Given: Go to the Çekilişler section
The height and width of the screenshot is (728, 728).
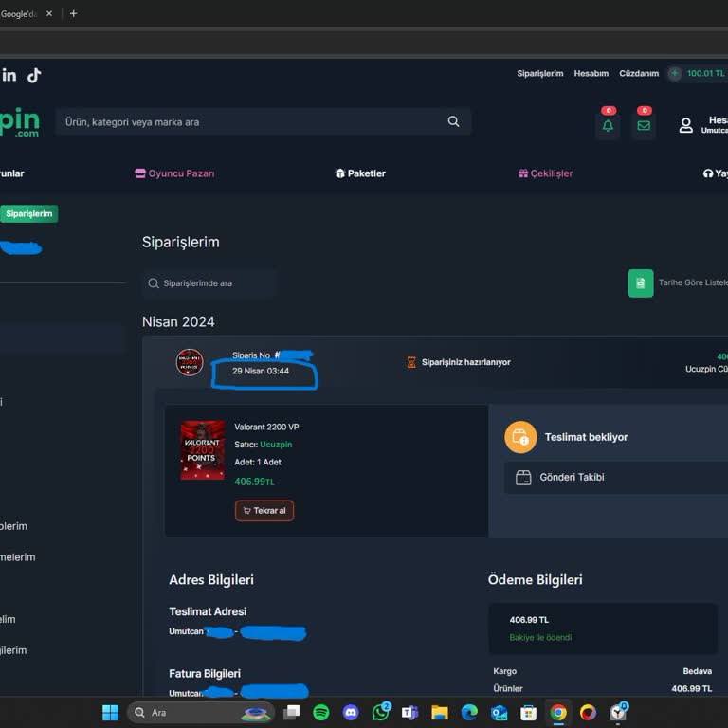Looking at the screenshot, I should (x=546, y=173).
